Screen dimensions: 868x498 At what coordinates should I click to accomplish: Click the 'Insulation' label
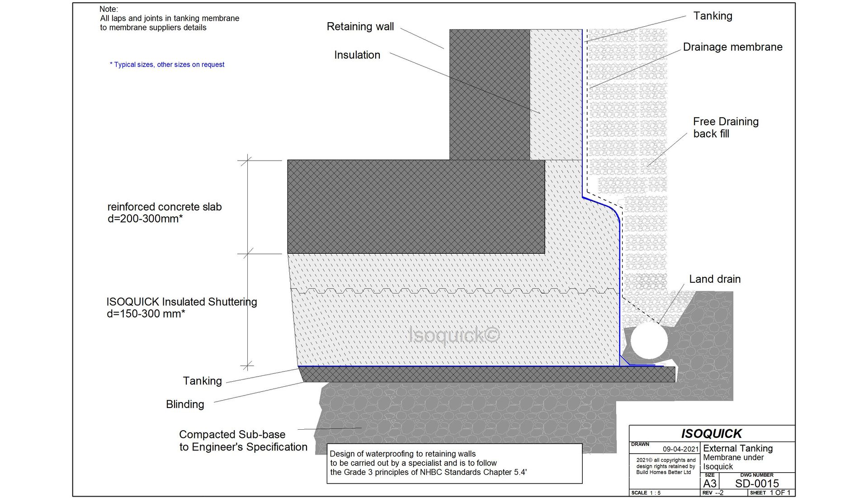tap(357, 55)
